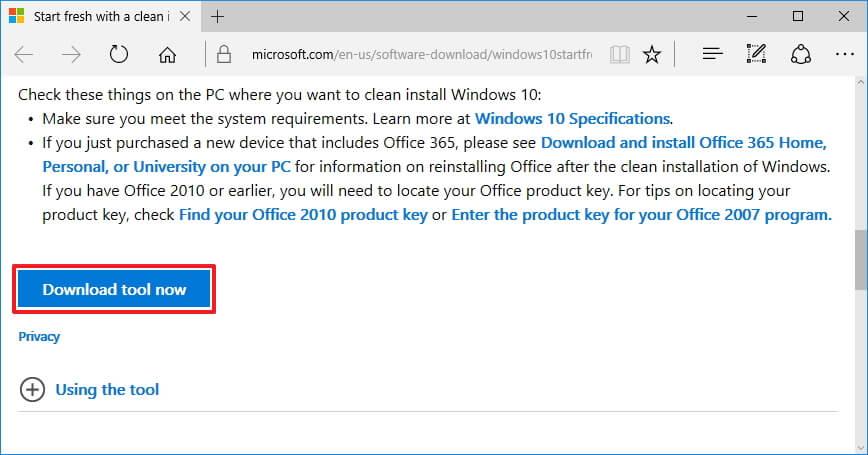The height and width of the screenshot is (455, 868).
Task: Open Make a Web Note pen icon
Action: (756, 54)
